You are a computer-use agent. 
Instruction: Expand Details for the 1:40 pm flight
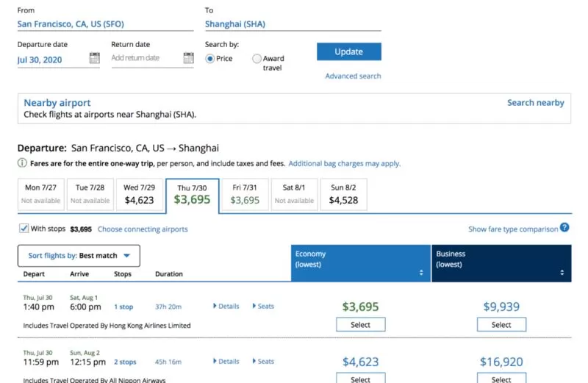point(226,306)
